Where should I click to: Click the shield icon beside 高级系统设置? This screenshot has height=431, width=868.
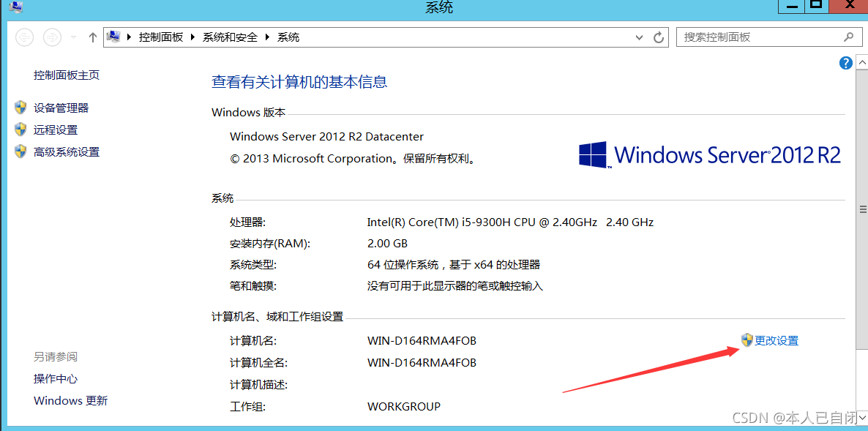click(x=20, y=151)
